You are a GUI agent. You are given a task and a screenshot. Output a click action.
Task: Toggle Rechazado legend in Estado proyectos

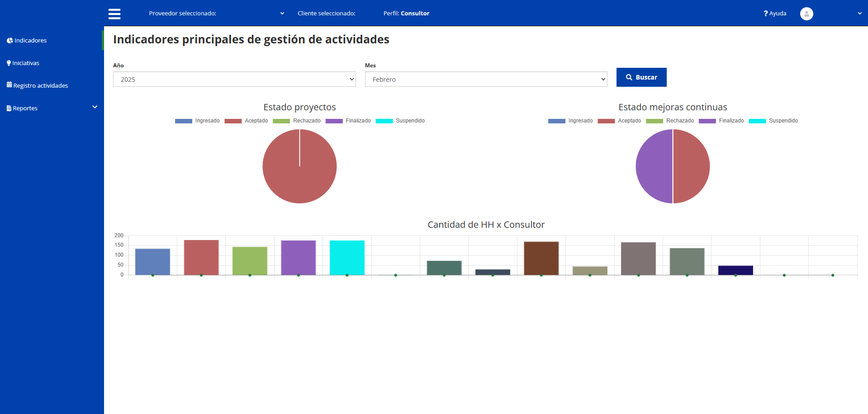[x=297, y=121]
